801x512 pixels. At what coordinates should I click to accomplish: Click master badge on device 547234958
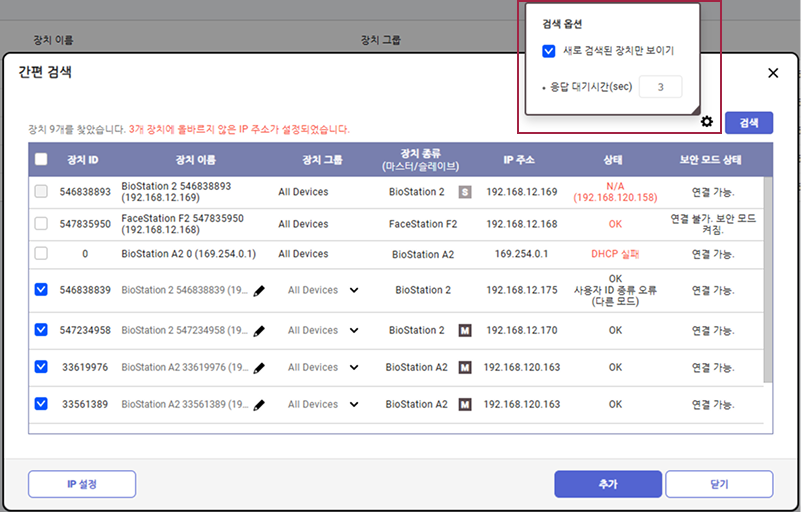click(x=464, y=330)
